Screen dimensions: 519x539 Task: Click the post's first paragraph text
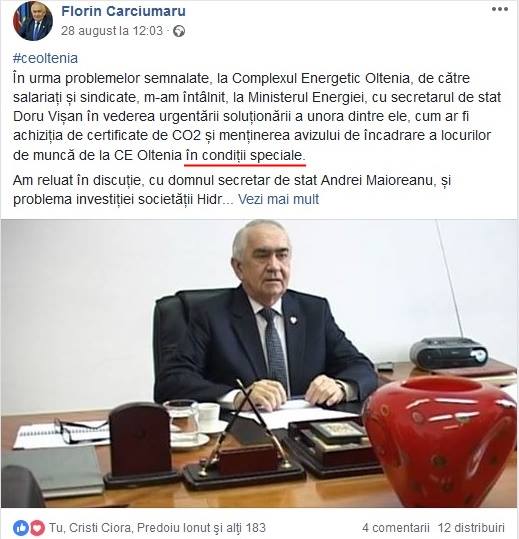tap(257, 117)
